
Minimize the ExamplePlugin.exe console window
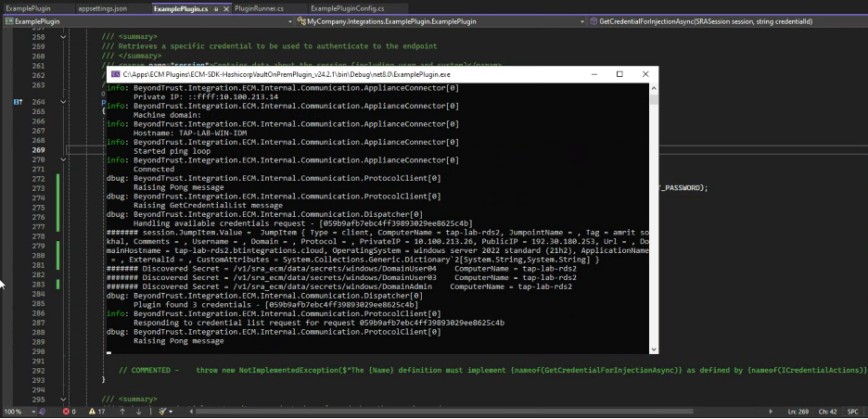coord(594,74)
